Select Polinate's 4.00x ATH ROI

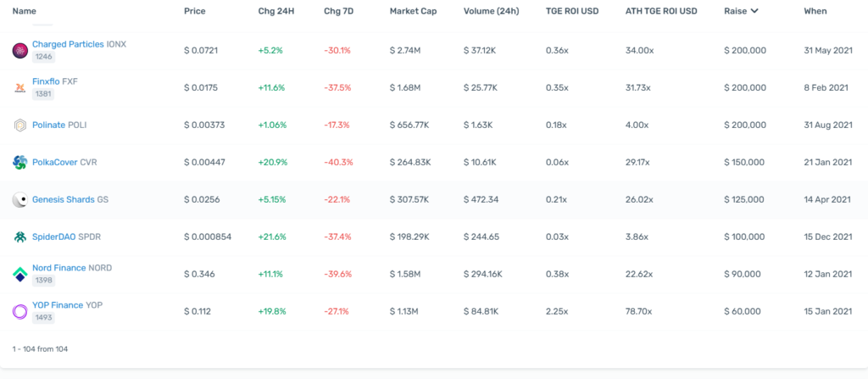click(x=637, y=125)
